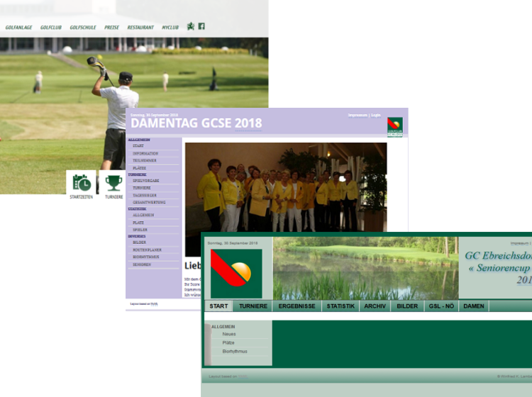Open the Golfanlage menu item

(x=19, y=27)
